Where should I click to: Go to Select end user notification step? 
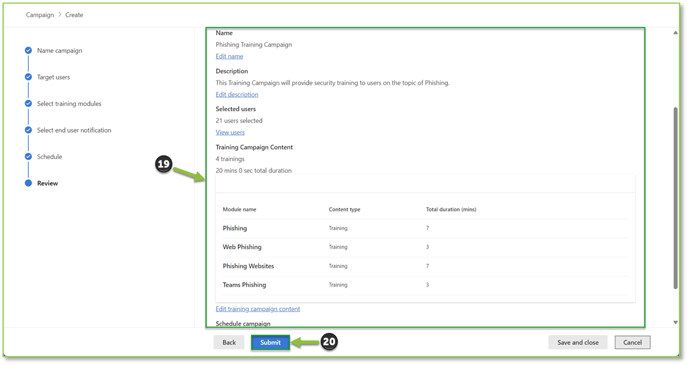click(x=74, y=130)
